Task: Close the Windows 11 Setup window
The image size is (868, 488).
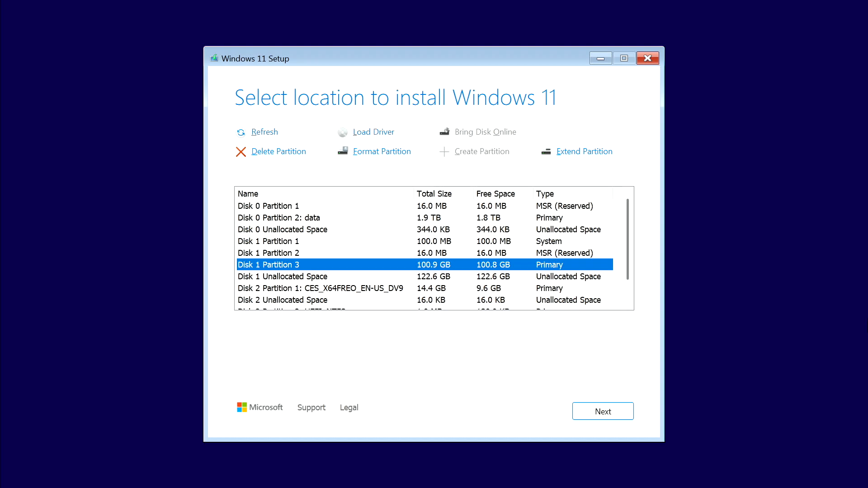Action: click(647, 58)
